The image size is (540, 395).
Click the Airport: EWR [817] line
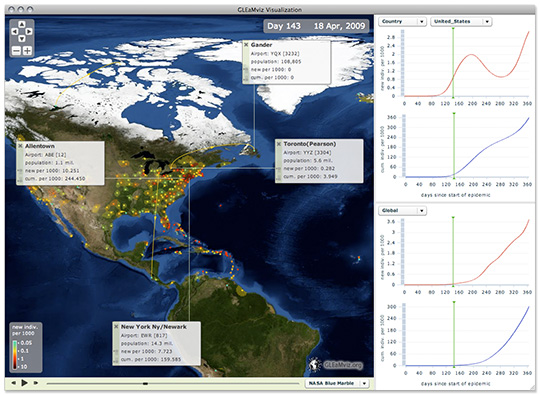(144, 335)
